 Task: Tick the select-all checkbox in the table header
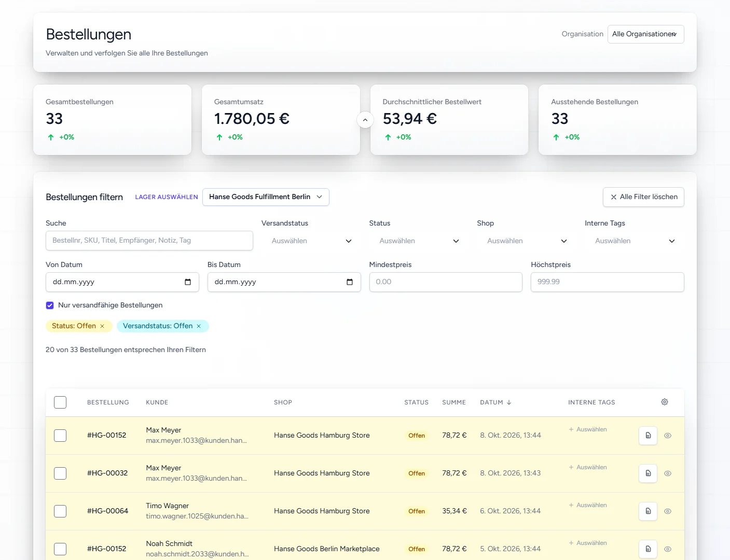tap(60, 402)
